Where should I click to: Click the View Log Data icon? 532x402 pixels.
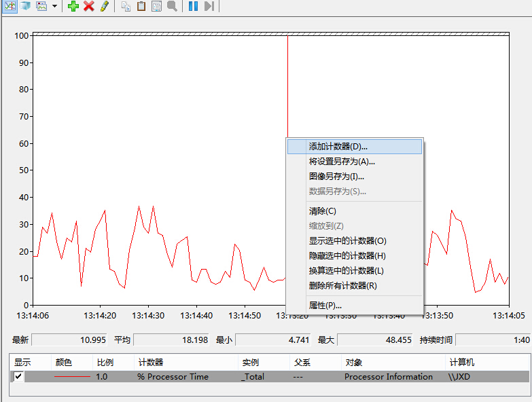tap(25, 5)
